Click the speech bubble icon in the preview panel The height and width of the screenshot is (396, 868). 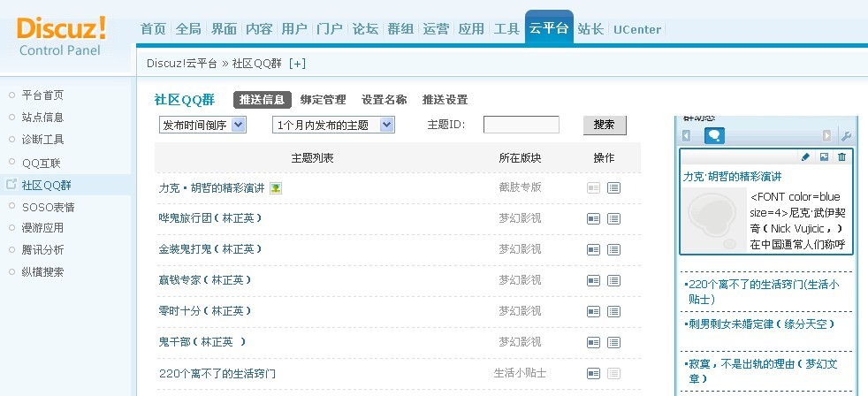click(x=714, y=136)
